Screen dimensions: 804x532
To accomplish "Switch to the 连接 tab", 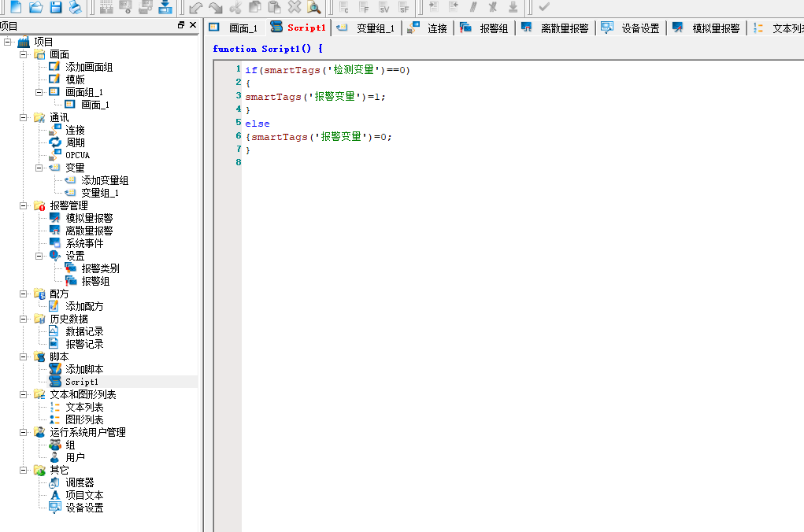I will coord(428,28).
